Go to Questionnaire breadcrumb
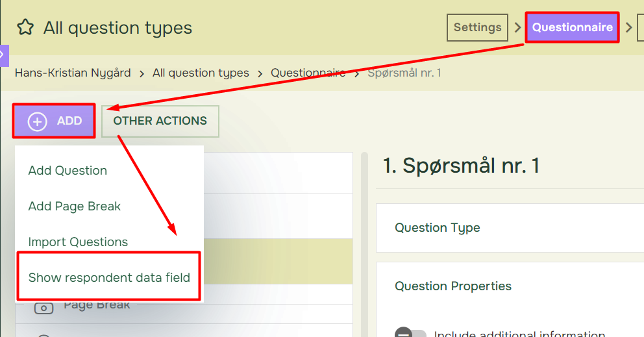 (x=308, y=73)
